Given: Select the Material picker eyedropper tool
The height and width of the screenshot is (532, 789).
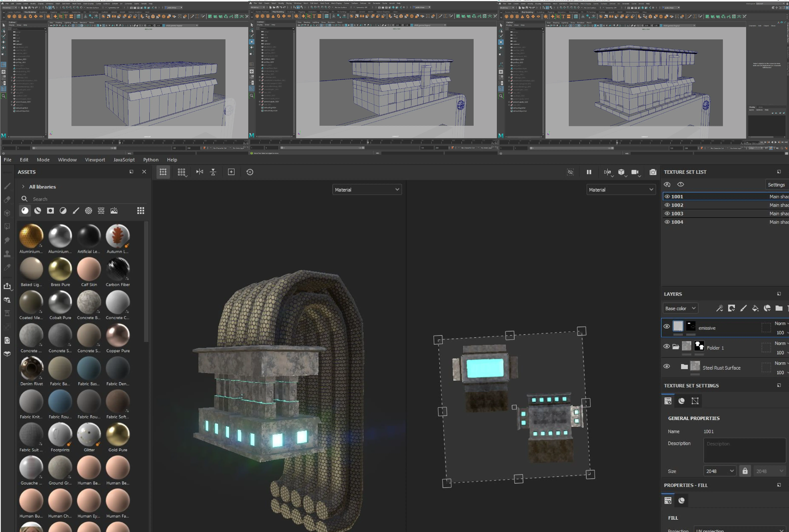Looking at the screenshot, I should [x=7, y=267].
